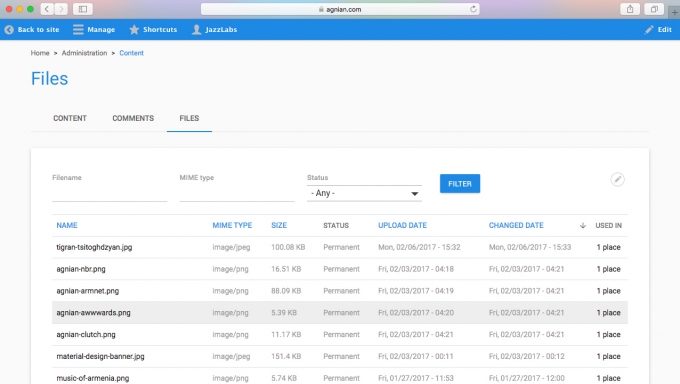The image size is (680, 384).
Task: Click the Filter button
Action: point(460,184)
